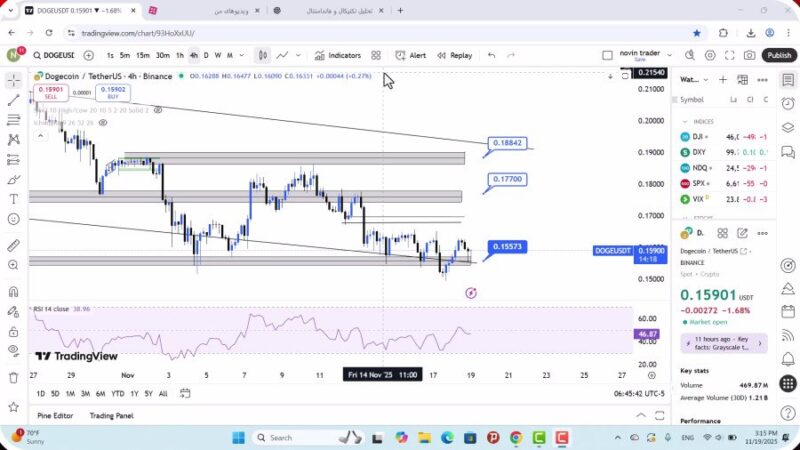Image resolution: width=800 pixels, height=450 pixels.
Task: Select the trend line drawing tool
Action: 14,100
